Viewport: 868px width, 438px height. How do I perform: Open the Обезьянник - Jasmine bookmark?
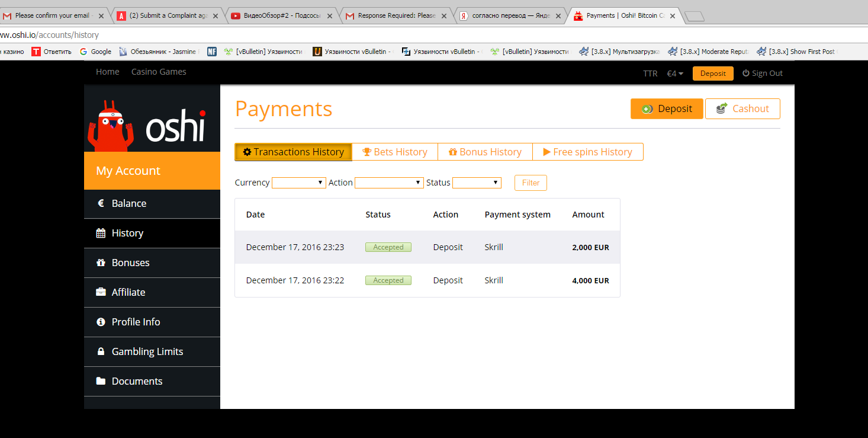click(159, 52)
